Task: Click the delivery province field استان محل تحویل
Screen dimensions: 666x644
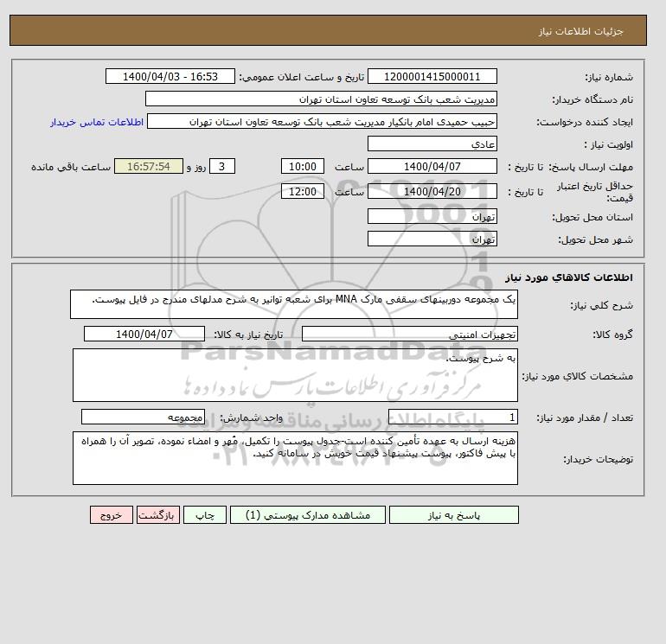Action: point(432,216)
